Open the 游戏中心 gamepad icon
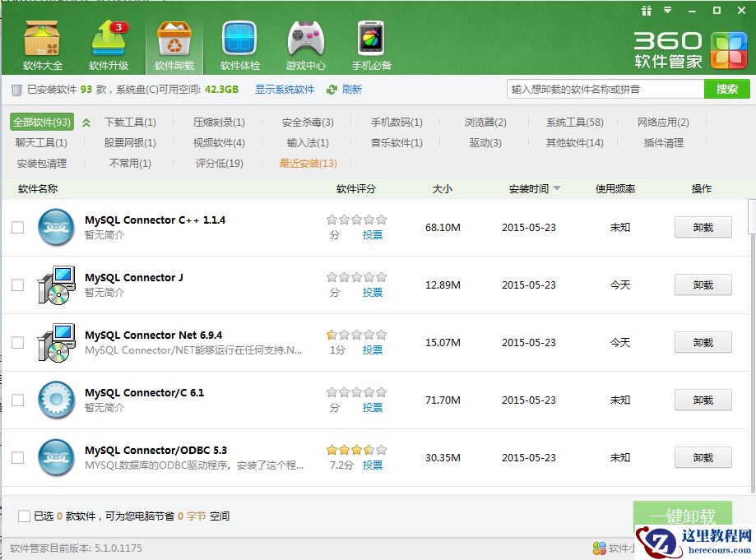 coord(305,44)
